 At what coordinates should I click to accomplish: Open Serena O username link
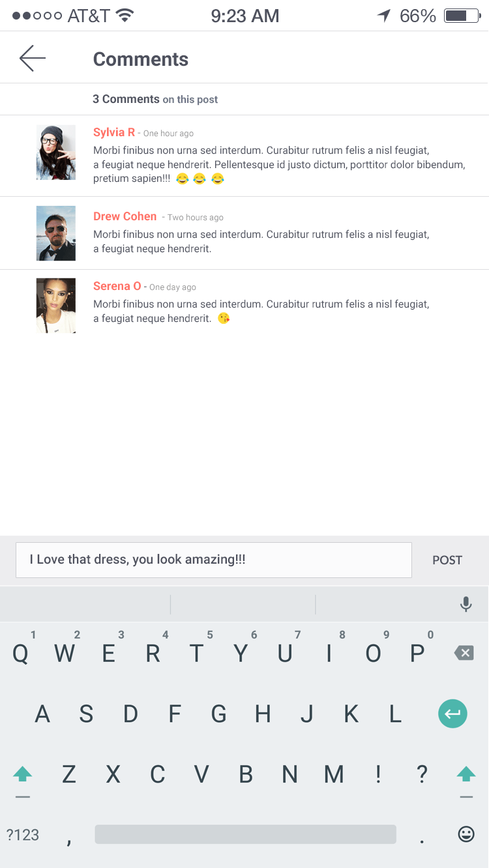coord(117,286)
